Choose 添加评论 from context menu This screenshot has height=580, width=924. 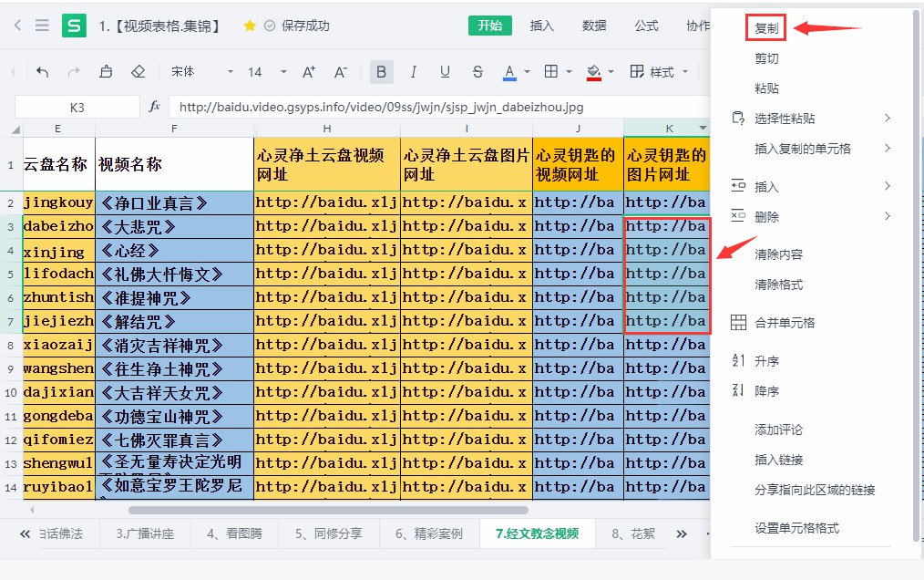click(778, 430)
